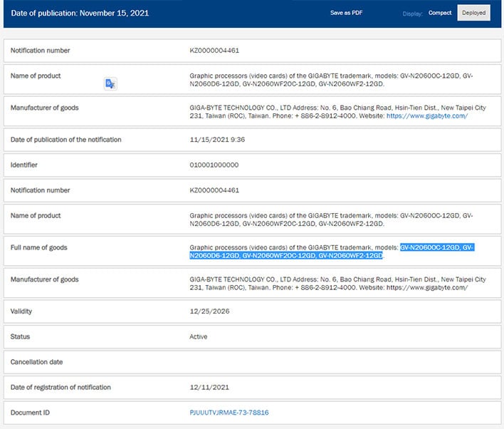Click the Validity label
Screen dimensions: 504x429
(21, 311)
